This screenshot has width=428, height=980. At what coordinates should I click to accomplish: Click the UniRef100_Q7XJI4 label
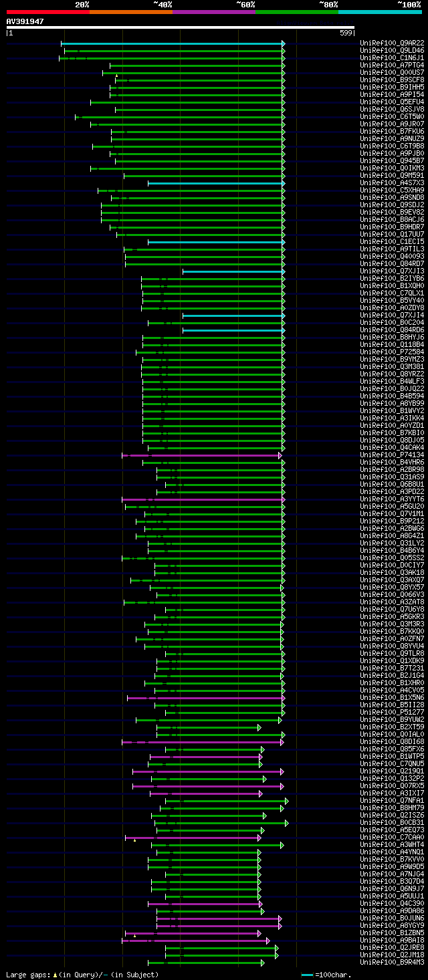coord(392,315)
